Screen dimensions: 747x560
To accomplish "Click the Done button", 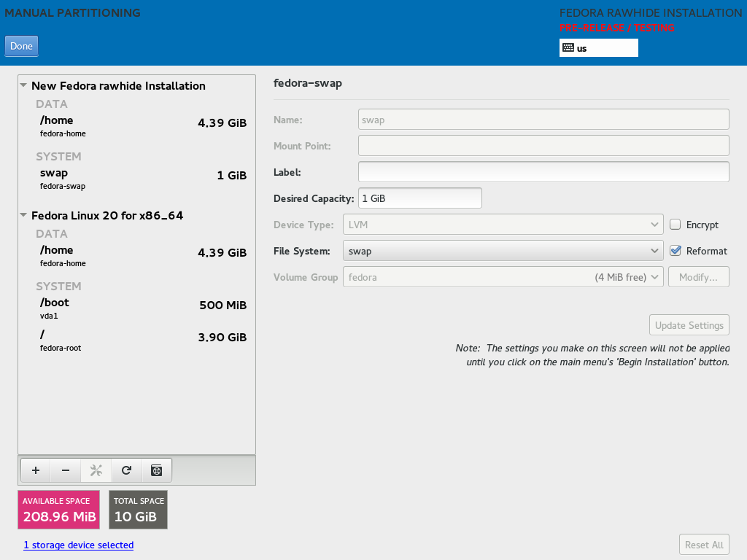I will (21, 46).
